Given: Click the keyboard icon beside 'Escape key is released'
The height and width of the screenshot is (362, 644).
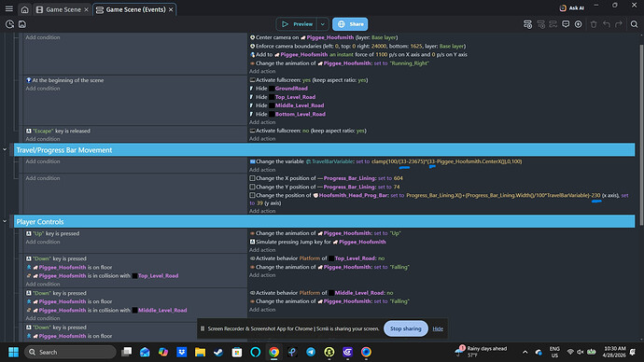Looking at the screenshot, I should [x=28, y=131].
